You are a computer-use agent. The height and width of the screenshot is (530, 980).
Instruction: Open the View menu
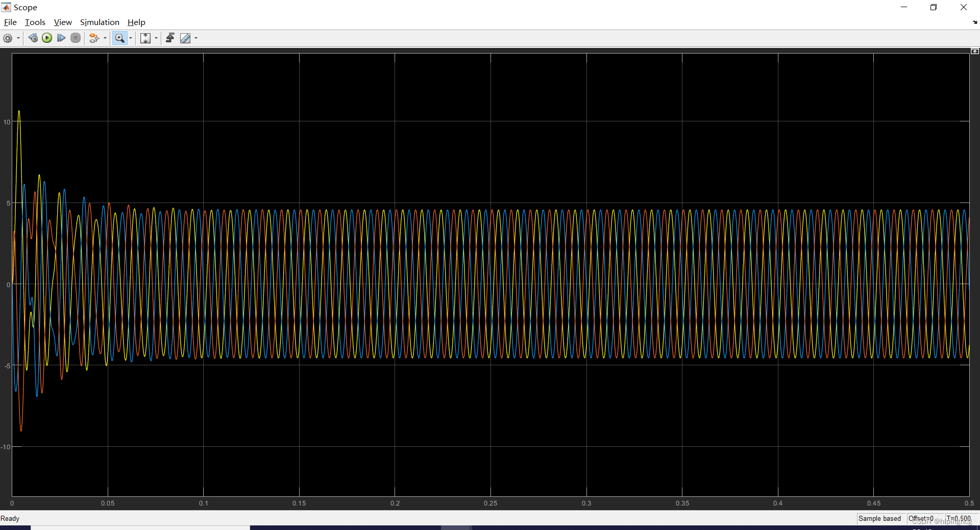pos(63,22)
